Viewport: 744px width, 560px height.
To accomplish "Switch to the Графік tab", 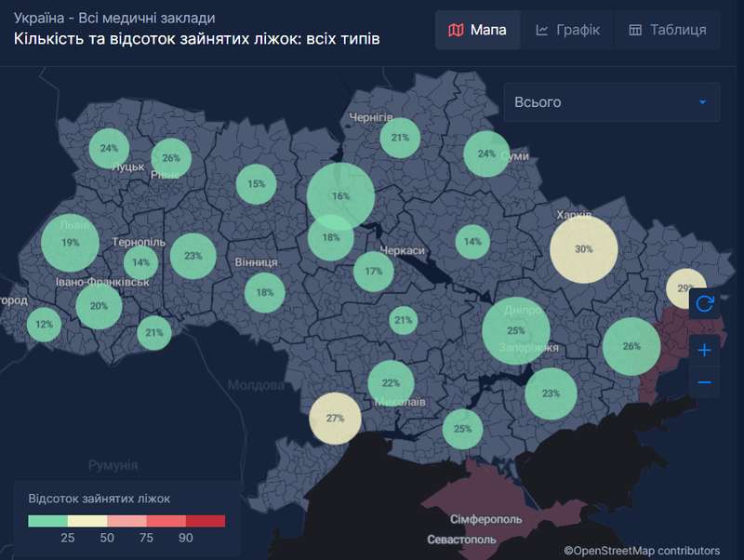I will click(567, 29).
